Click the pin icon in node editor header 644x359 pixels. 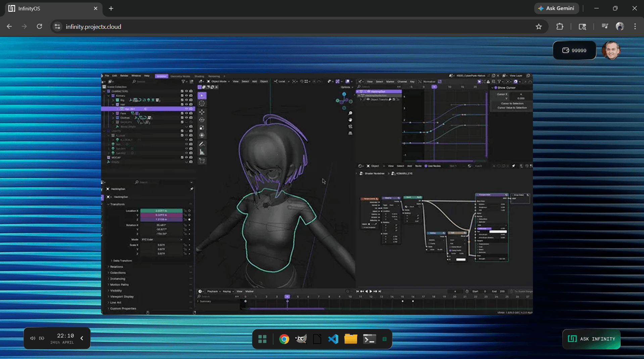(513, 166)
